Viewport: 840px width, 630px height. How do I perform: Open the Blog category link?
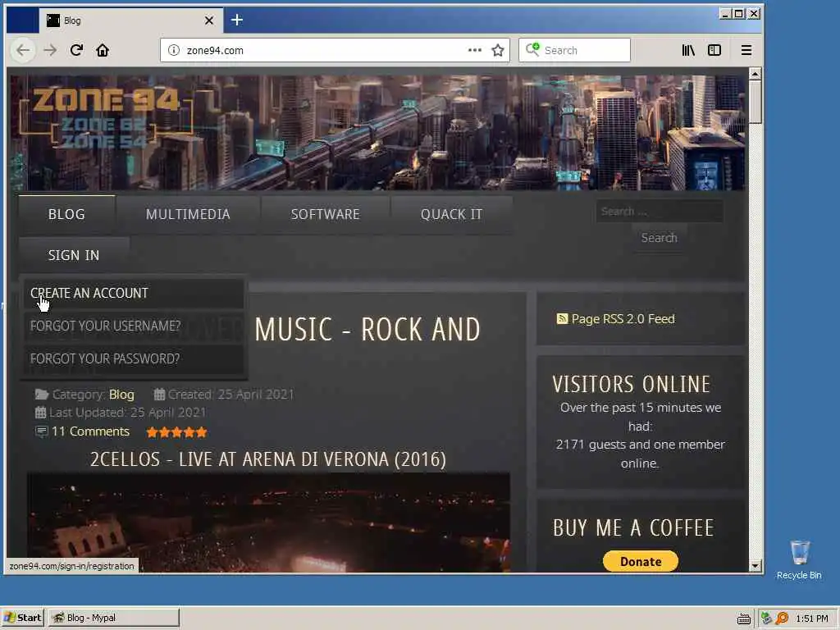pos(121,395)
